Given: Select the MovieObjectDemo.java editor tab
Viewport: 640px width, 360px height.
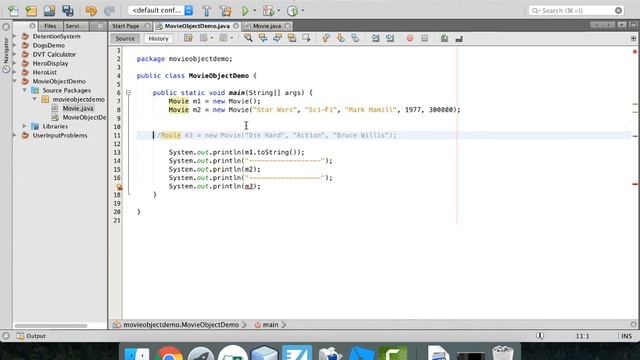Looking at the screenshot, I should (x=197, y=26).
